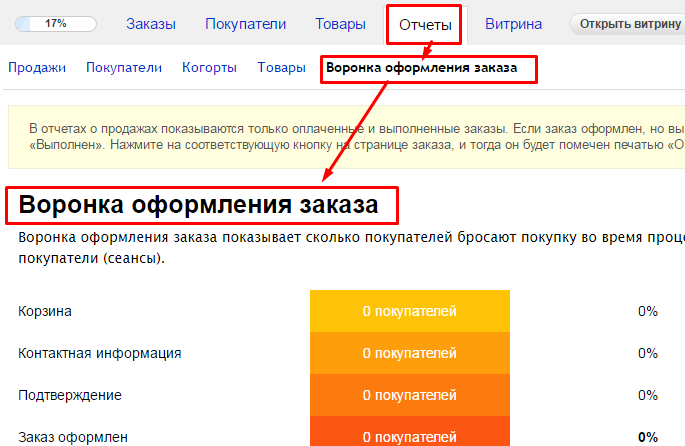Open the Заказы tab

click(151, 24)
